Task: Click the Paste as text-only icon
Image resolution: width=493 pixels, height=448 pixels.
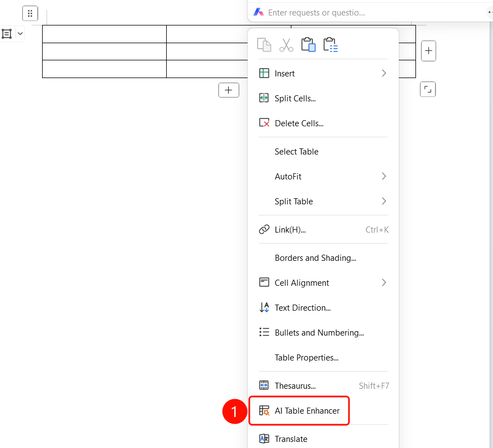Action: (331, 45)
